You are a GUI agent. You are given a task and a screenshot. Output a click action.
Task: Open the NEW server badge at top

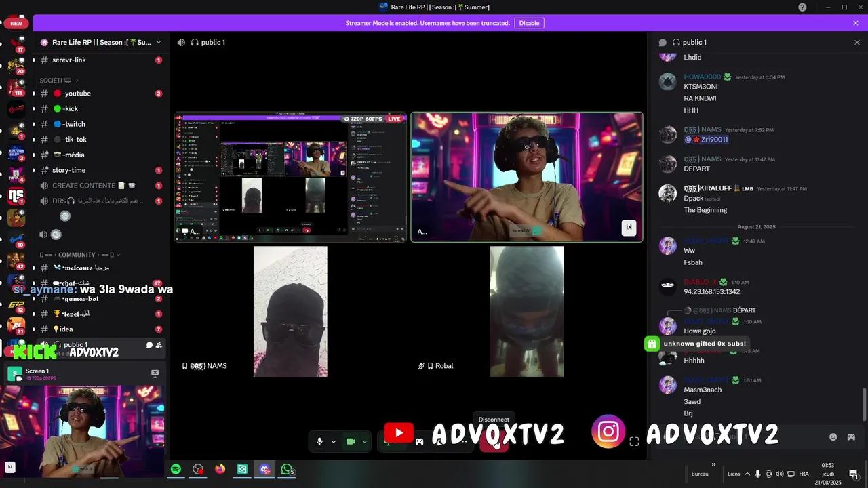click(x=16, y=23)
